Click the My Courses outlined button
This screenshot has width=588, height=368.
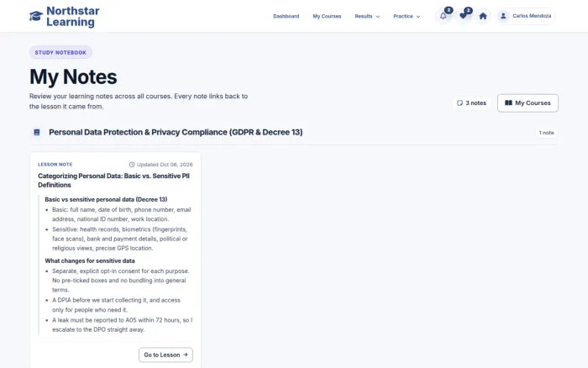click(528, 103)
